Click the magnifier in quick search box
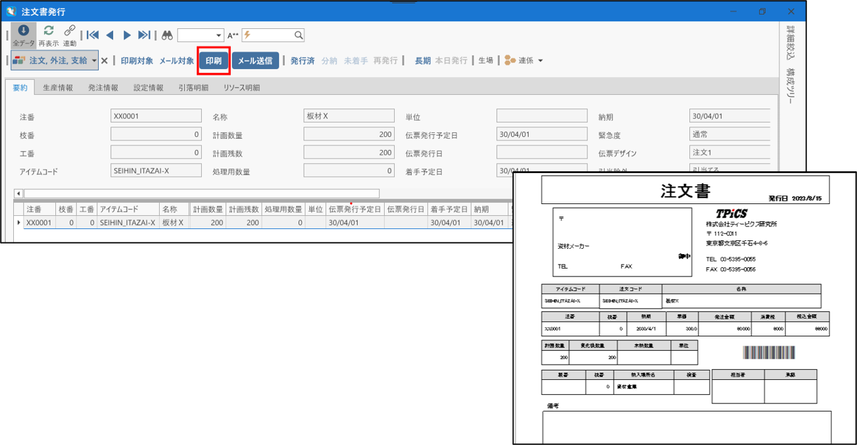This screenshot has width=857, height=445. (298, 35)
